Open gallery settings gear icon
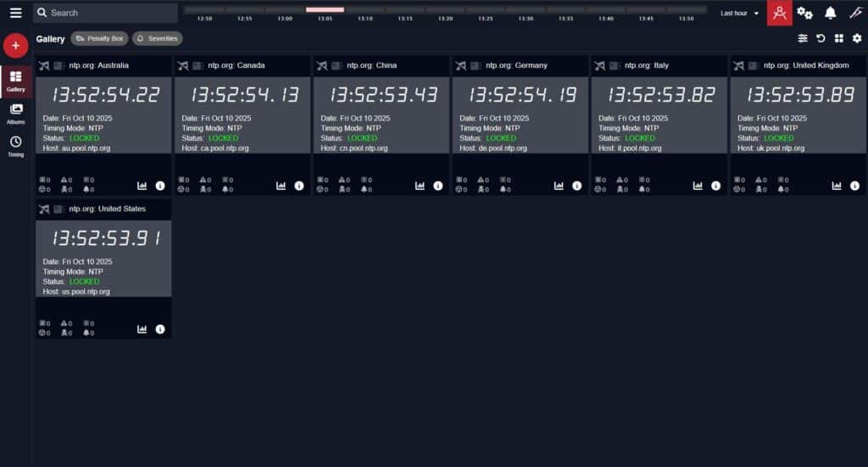Screen dimensions: 868x467 click(x=856, y=39)
